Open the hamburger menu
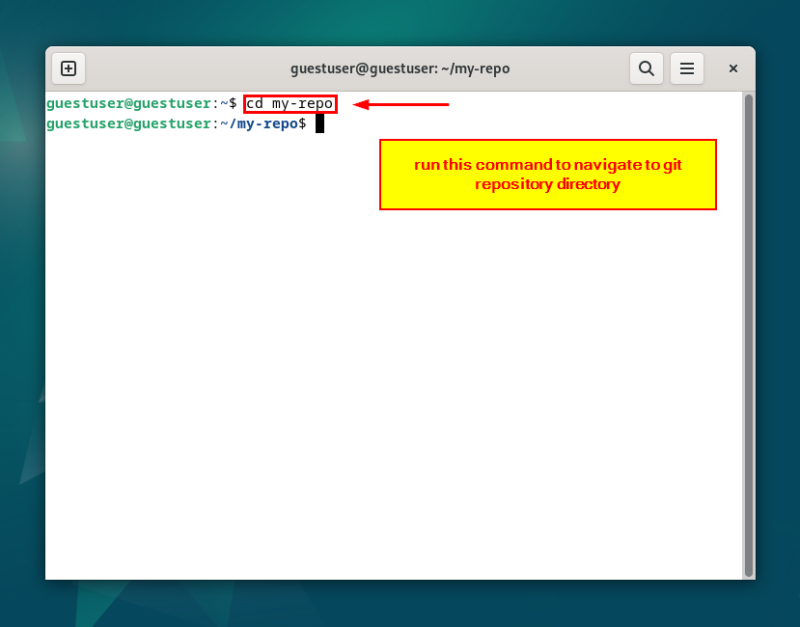800x627 pixels. pos(687,68)
